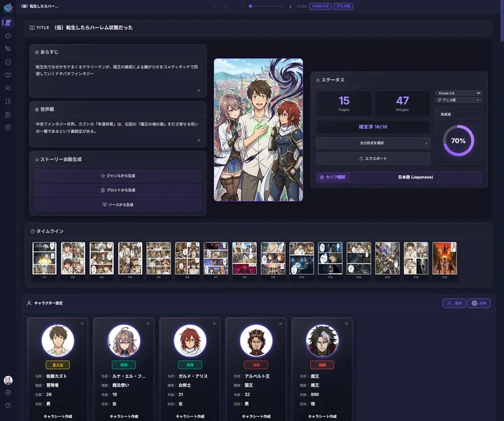The height and width of the screenshot is (421, 504).
Task: Open the アニメ調 style dropdown
Action: tap(458, 100)
